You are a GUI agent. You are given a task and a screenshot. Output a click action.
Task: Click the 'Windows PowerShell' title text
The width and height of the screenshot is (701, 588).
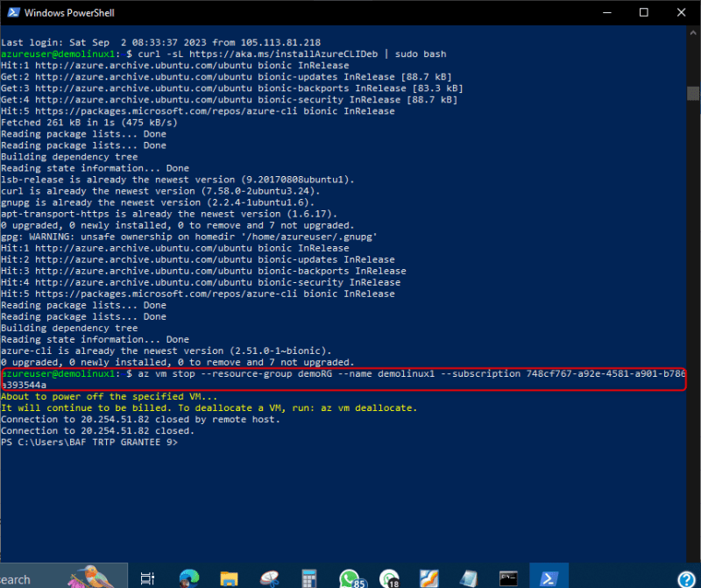69,13
